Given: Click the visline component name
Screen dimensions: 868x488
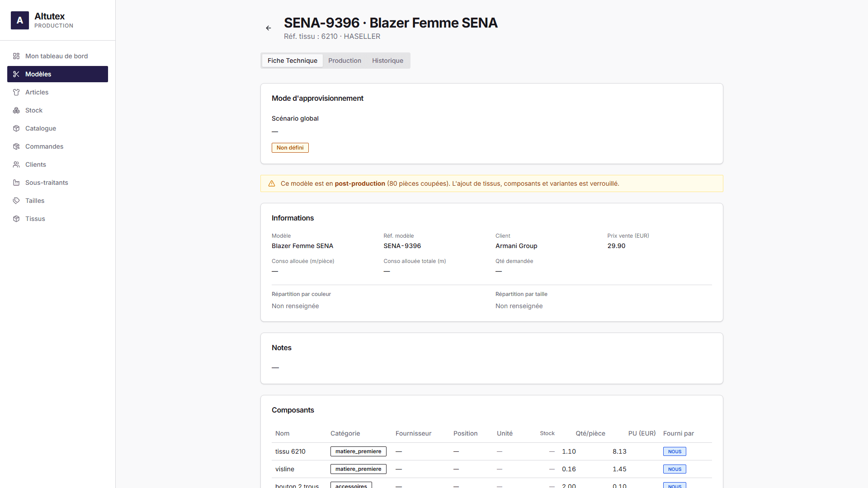Looking at the screenshot, I should (x=285, y=469).
